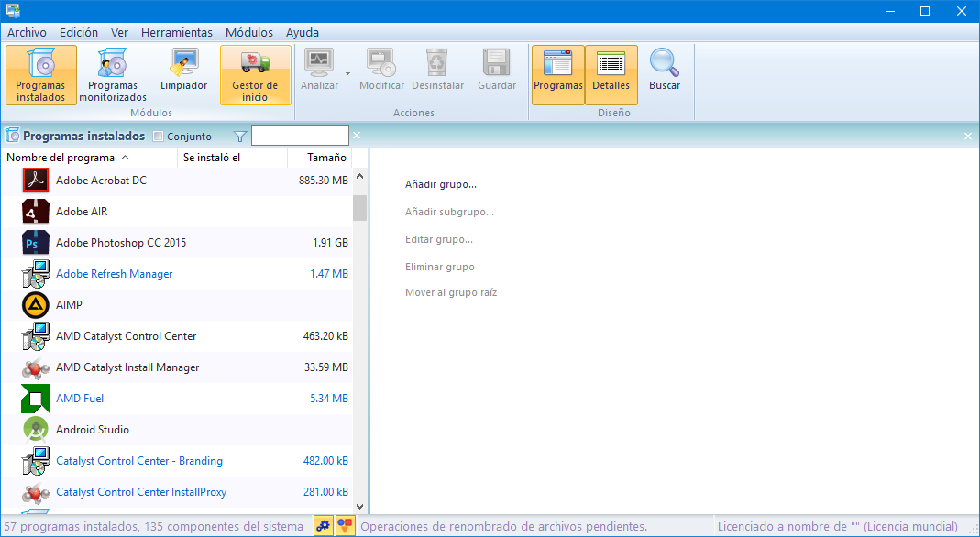The height and width of the screenshot is (537, 980).
Task: Click the program list scrollbar thumb
Action: (359, 208)
